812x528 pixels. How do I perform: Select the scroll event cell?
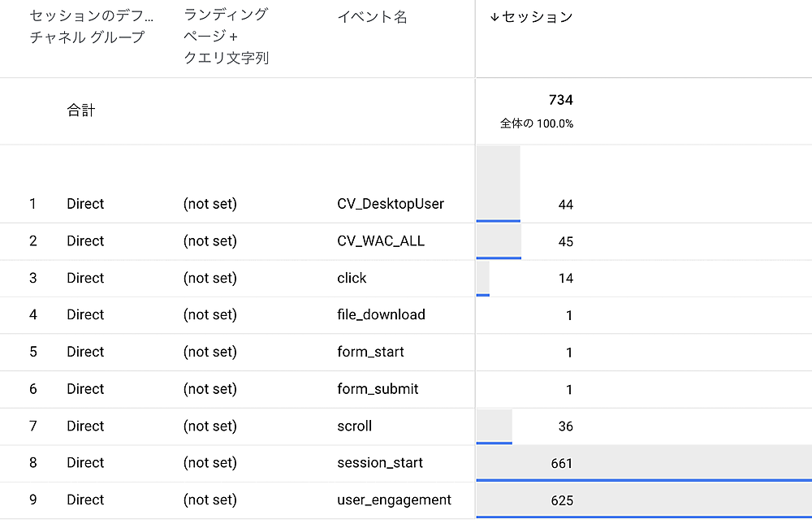click(354, 426)
